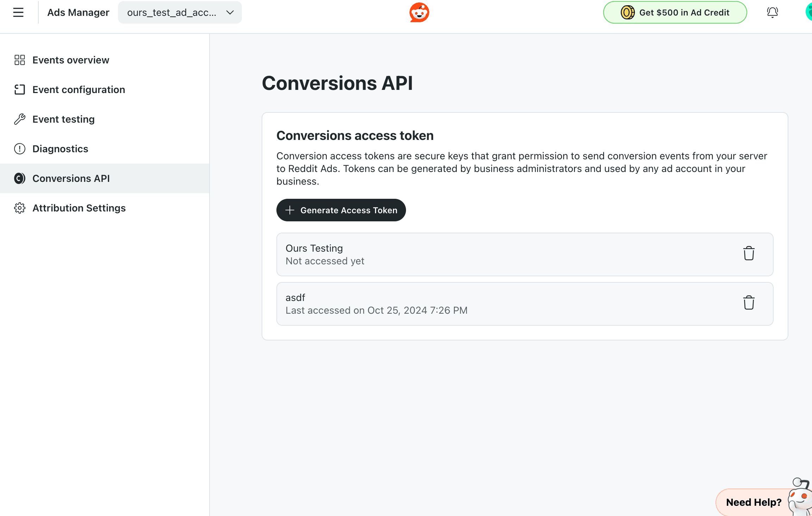Delete the asdf access token
This screenshot has width=812, height=516.
pyautogui.click(x=749, y=303)
